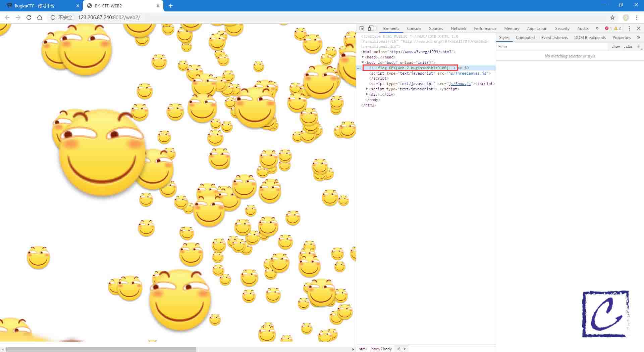Viewport: 644px width, 352px height.
Task: Switch to the Console tab
Action: pos(414,29)
